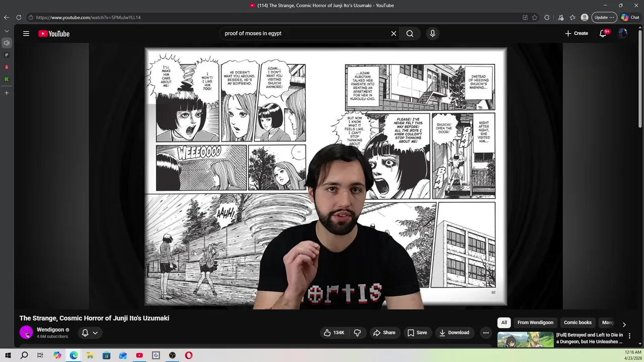Launch Copilot from the taskbar
The image size is (644, 362).
pos(57,355)
